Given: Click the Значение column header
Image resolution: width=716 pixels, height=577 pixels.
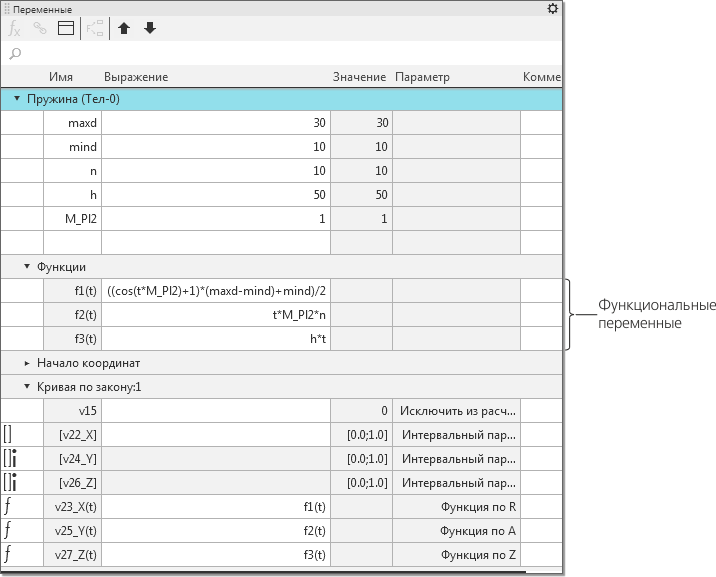Looking at the screenshot, I should (x=359, y=77).
